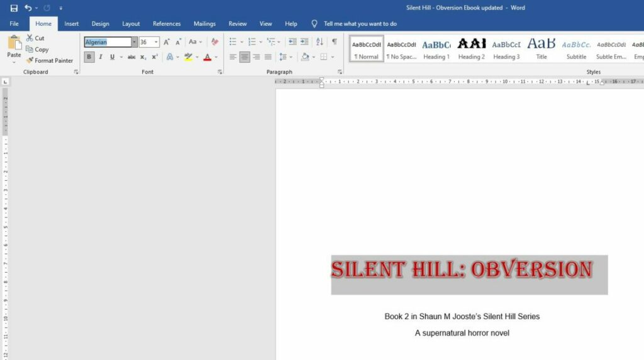Open the Font dialog launcher
The image size is (644, 360).
(x=219, y=72)
